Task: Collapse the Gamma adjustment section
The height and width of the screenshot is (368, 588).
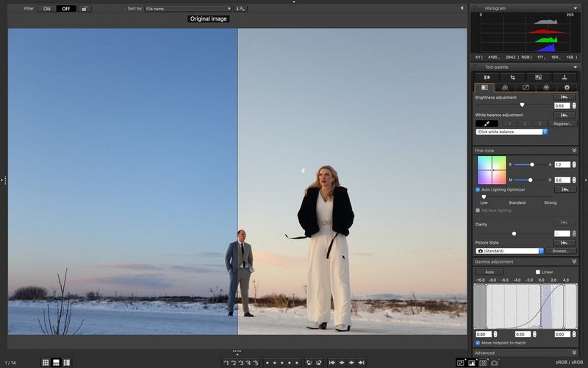Action: 574,261
